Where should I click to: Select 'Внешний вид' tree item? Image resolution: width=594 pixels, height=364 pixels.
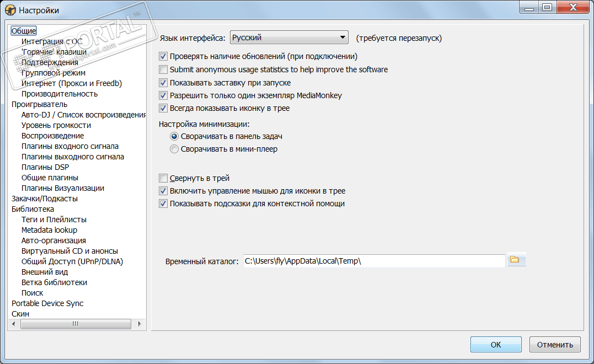pyautogui.click(x=45, y=272)
